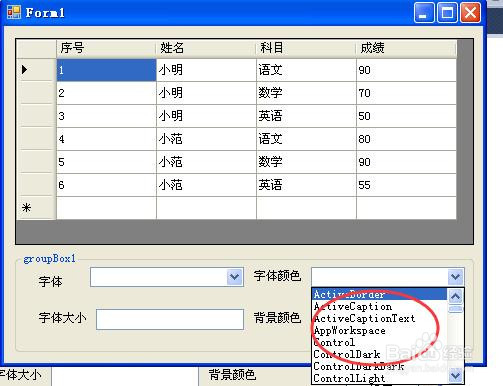Viewport: 503px width, 386px height.
Task: Click score cell showing 70
Action: coord(406,93)
